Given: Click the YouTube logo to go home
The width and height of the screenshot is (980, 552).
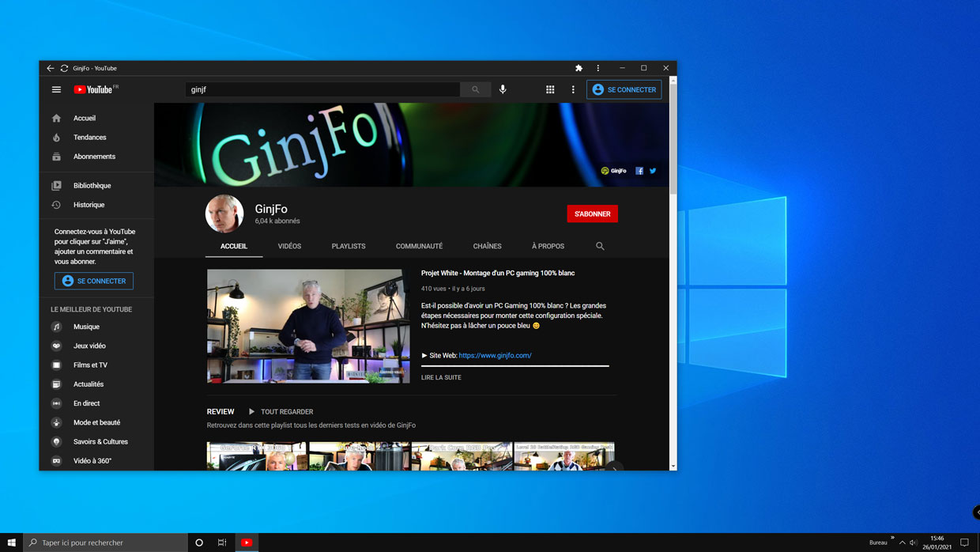Looking at the screenshot, I should point(92,89).
